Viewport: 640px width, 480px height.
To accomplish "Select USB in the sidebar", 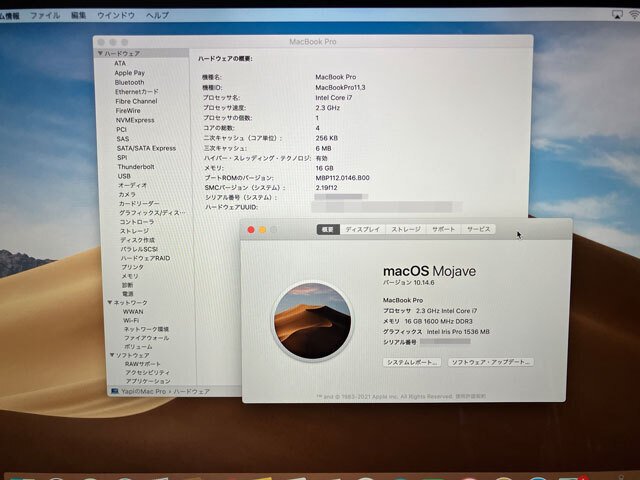I will (124, 176).
